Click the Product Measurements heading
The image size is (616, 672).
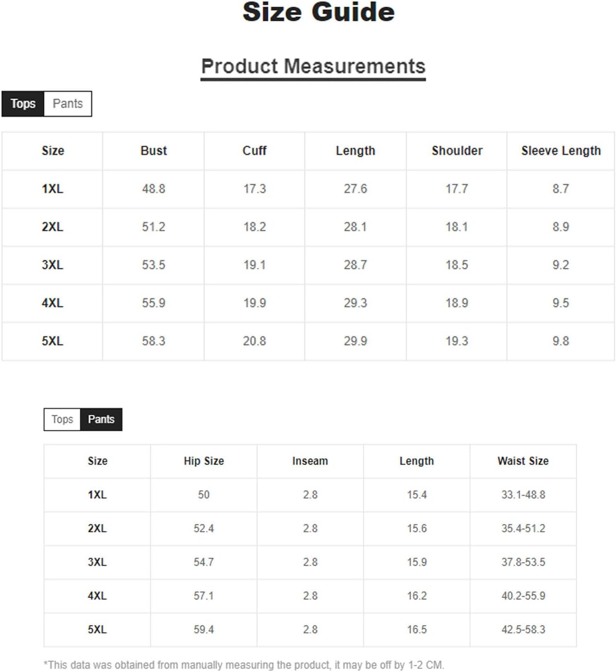tap(313, 66)
